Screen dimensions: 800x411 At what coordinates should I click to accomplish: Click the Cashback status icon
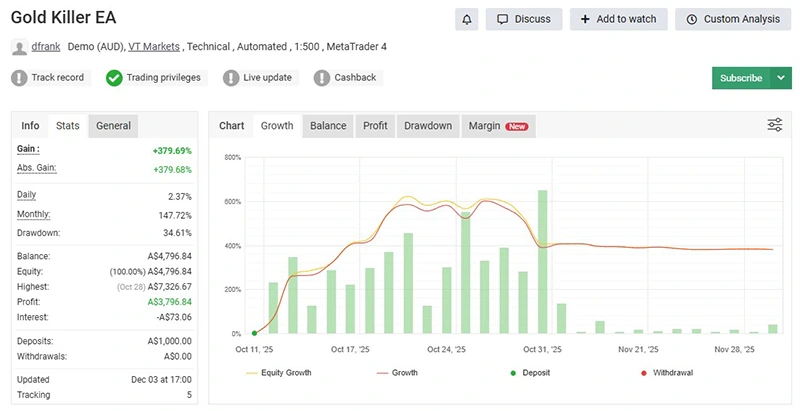[x=322, y=78]
